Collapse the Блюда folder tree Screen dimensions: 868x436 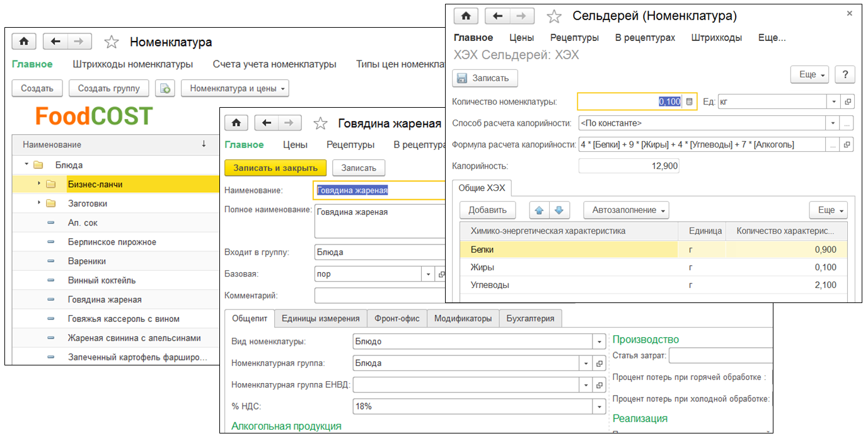coord(27,165)
